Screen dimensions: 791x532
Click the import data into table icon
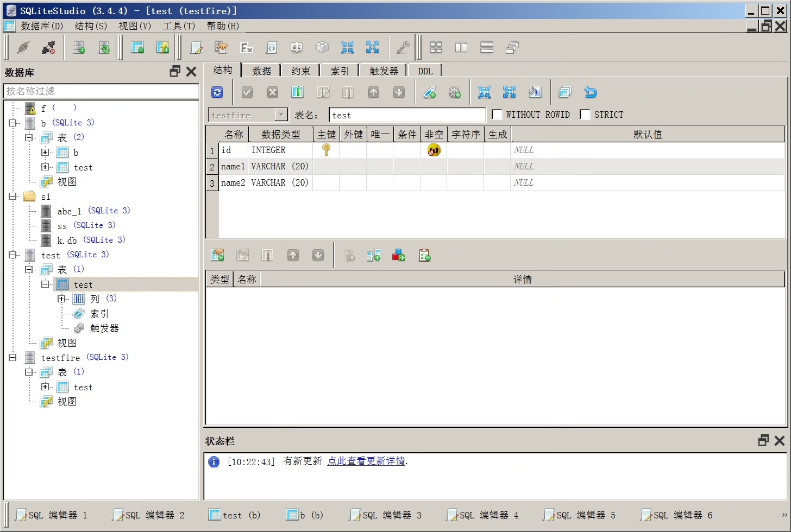pos(484,92)
